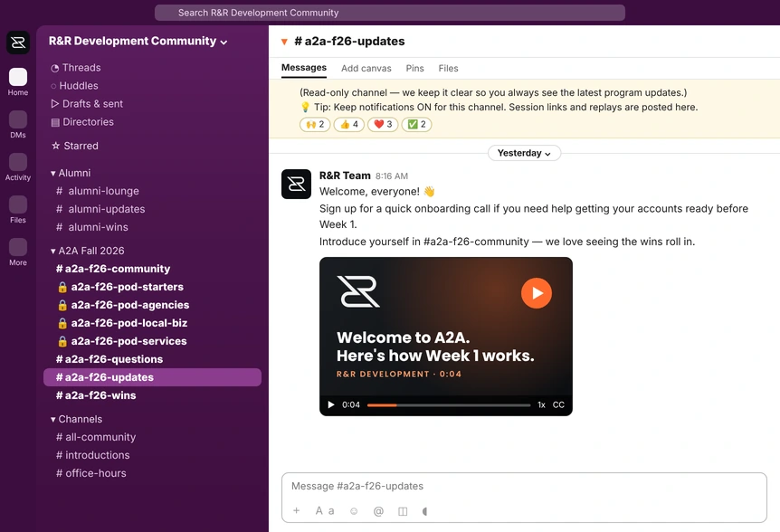Open Files in the left rail
This screenshot has width=780, height=532.
point(18,209)
